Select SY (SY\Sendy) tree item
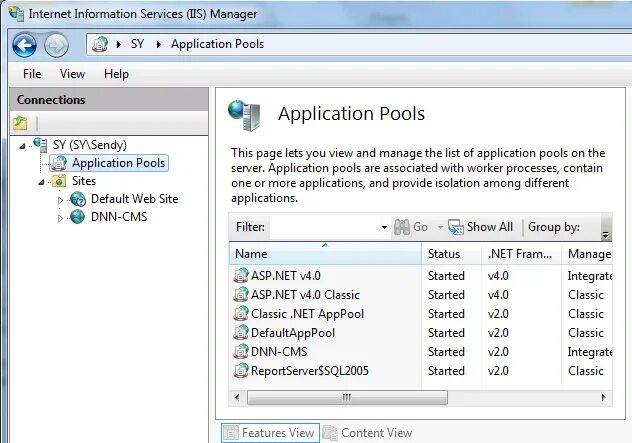This screenshot has height=443, width=632. (89, 145)
